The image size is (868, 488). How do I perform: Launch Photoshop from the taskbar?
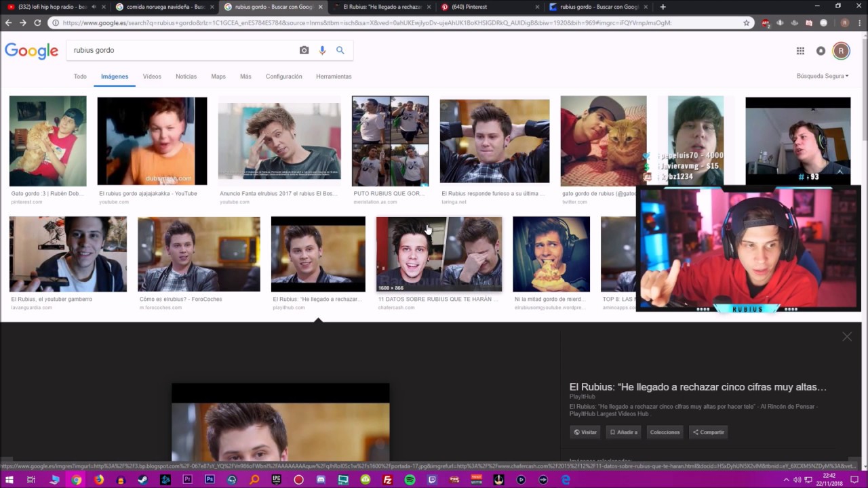(210, 480)
